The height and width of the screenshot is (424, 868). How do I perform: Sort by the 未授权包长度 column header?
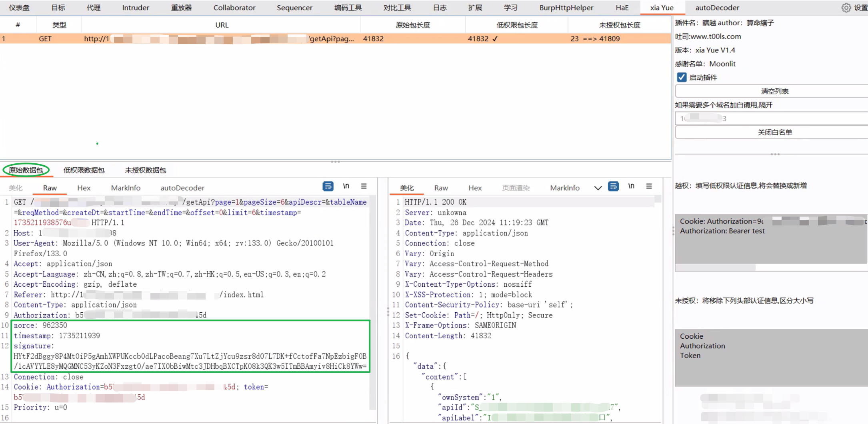(620, 25)
